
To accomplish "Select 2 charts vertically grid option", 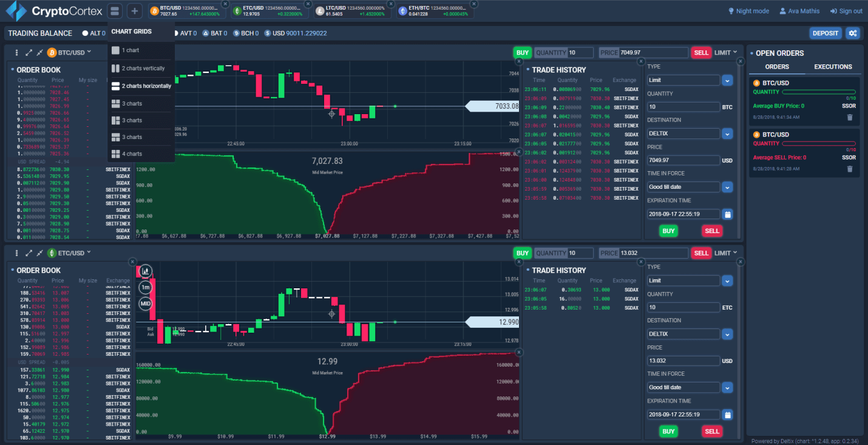I will [x=141, y=69].
